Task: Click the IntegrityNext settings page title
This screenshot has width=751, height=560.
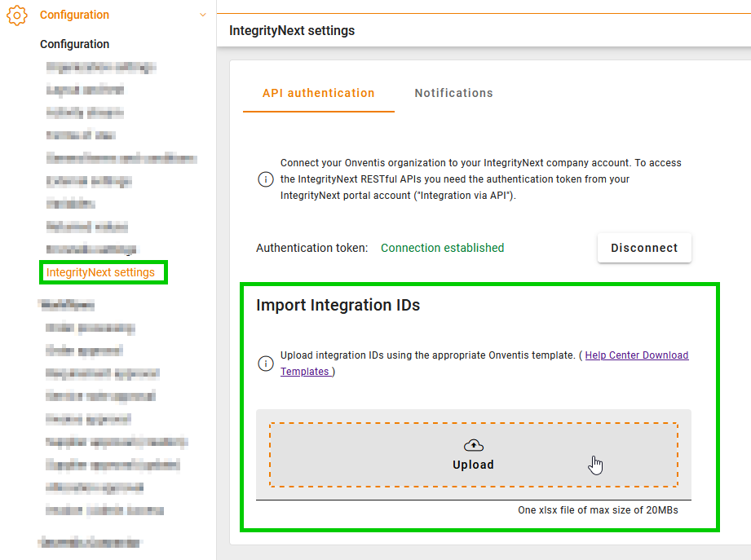Action: coord(292,31)
